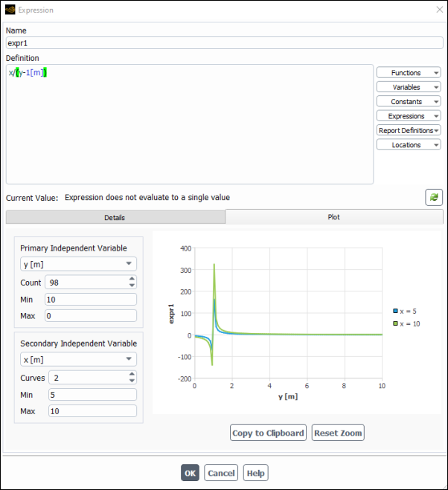Open the Functions dropdown

point(409,73)
